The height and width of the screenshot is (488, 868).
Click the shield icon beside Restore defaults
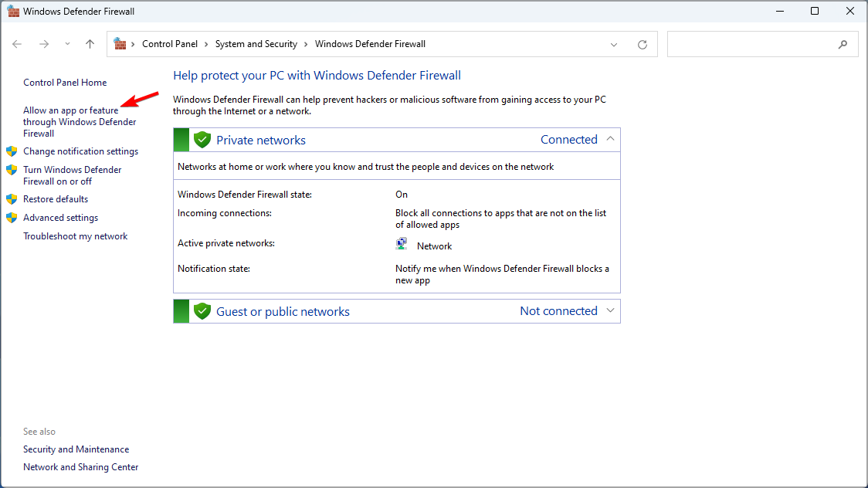12,198
